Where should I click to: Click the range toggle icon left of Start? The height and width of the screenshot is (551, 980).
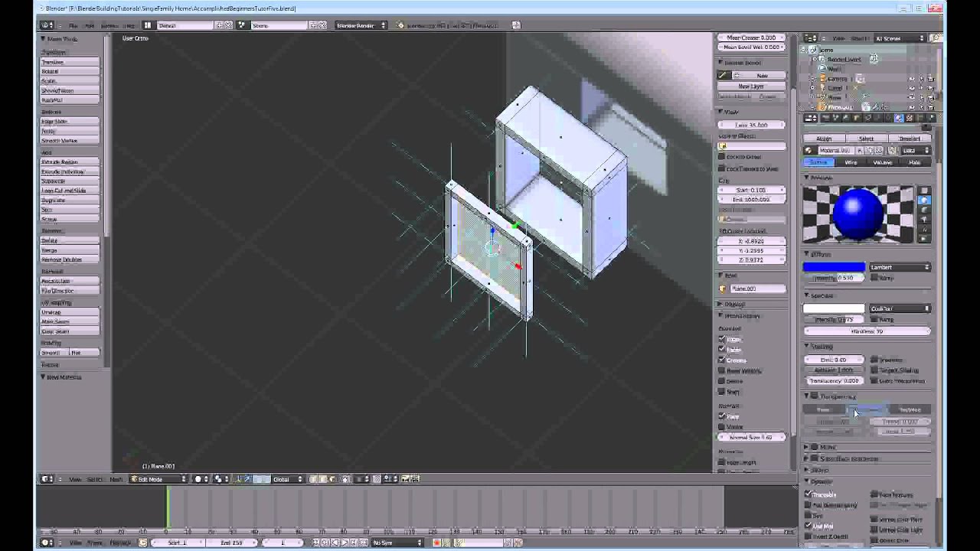(x=143, y=543)
